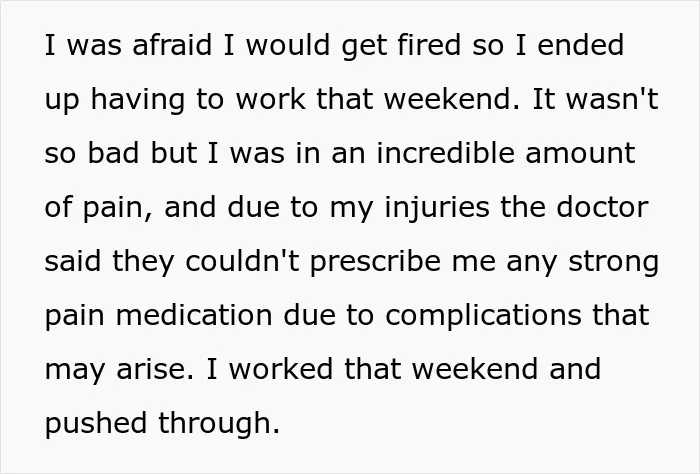The height and width of the screenshot is (474, 700).
Task: Click the word "incredible"
Action: point(445,153)
